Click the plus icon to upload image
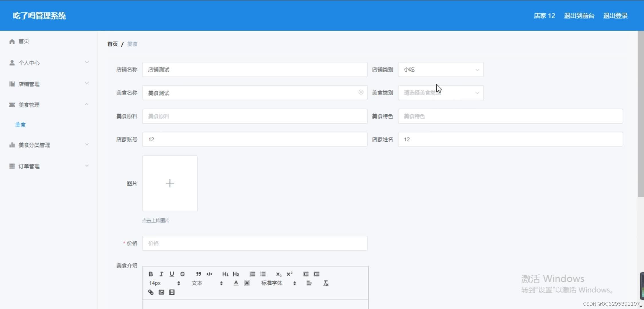The image size is (644, 309). point(170,183)
